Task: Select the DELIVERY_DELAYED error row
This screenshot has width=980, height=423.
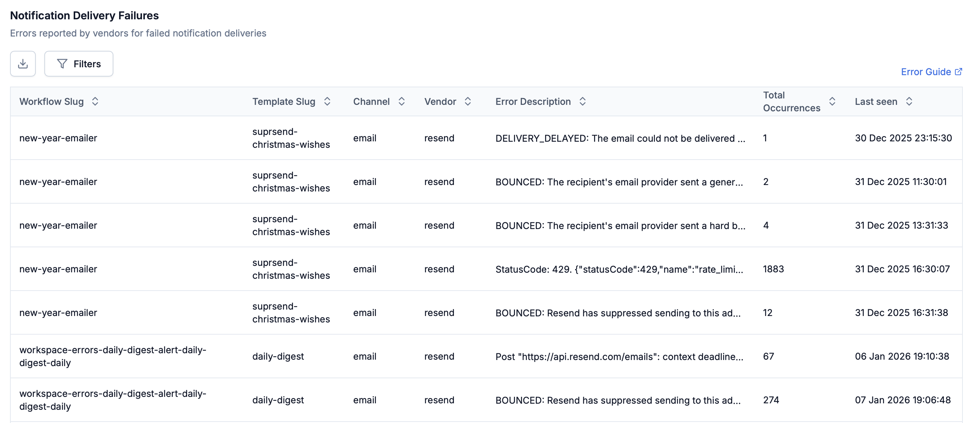Action: coord(620,138)
